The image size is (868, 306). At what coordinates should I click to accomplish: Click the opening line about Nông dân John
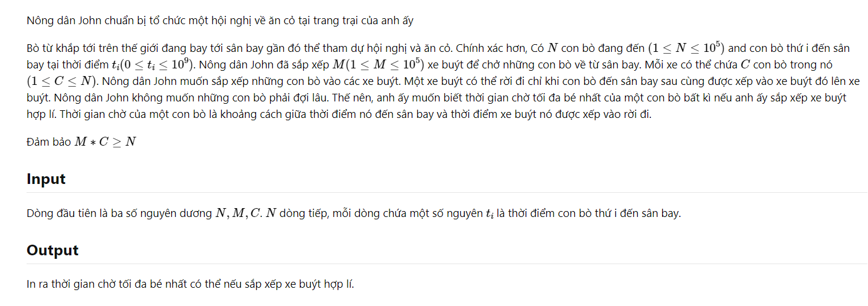click(220, 21)
